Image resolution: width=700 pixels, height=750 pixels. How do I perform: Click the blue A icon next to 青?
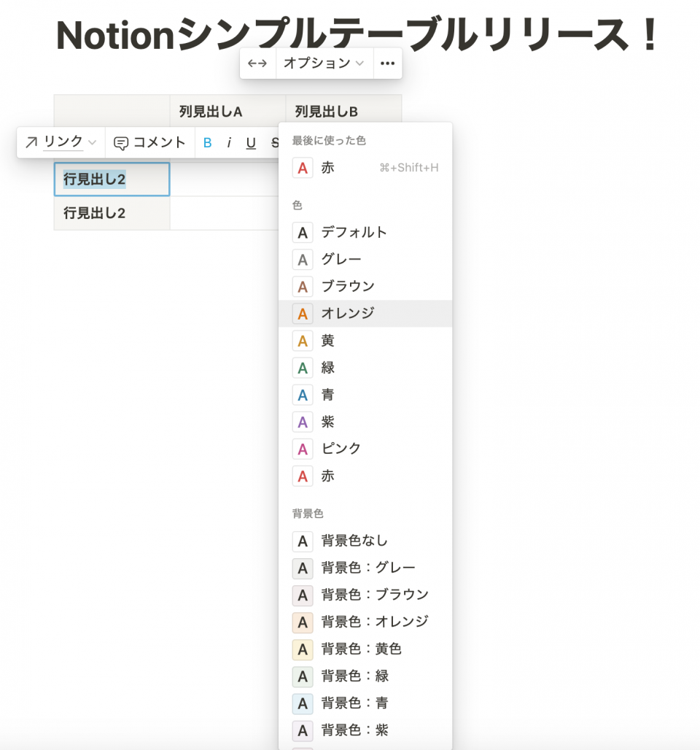click(x=303, y=395)
